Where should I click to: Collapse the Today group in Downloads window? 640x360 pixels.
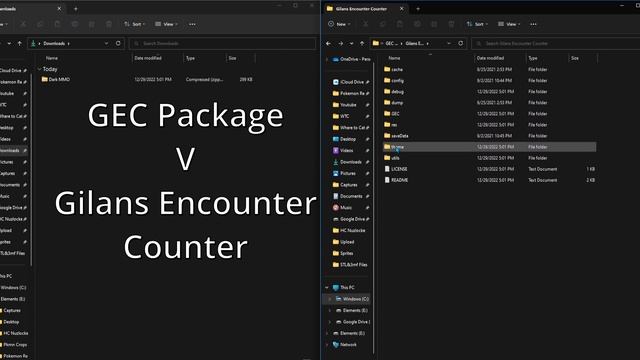39,69
